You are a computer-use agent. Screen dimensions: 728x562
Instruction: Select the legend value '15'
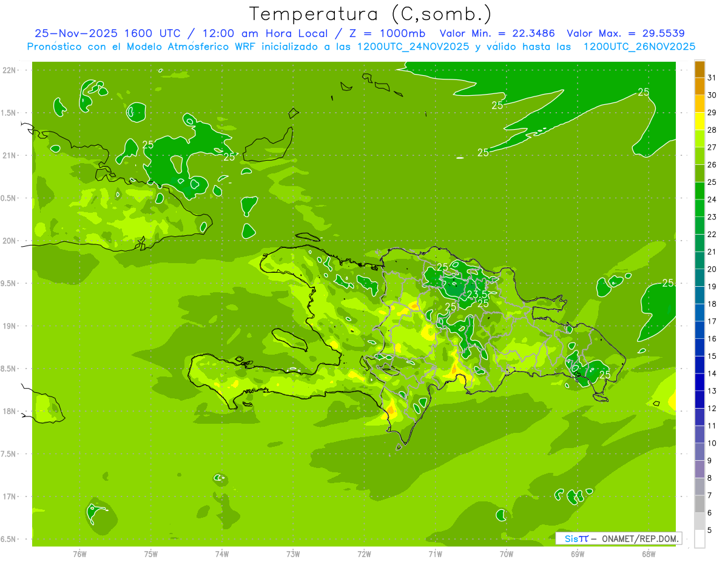point(712,356)
